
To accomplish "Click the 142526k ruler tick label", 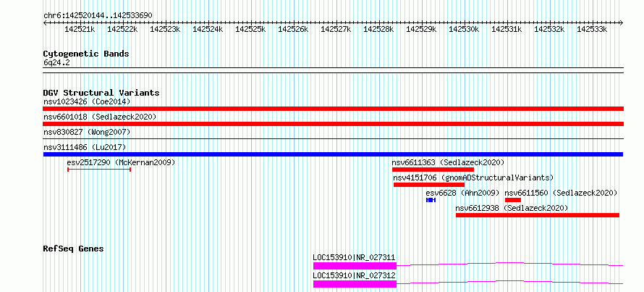I will click(294, 29).
